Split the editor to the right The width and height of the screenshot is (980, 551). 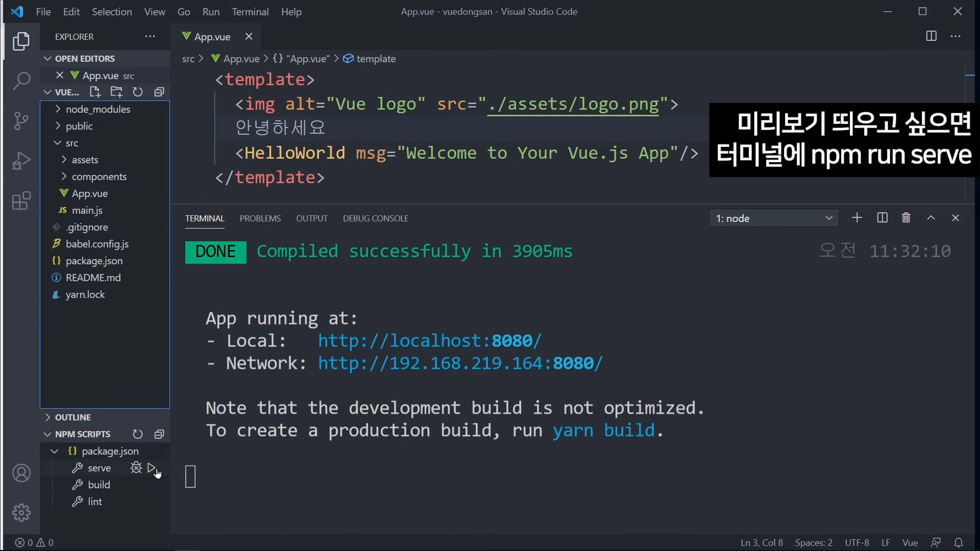[x=931, y=36]
